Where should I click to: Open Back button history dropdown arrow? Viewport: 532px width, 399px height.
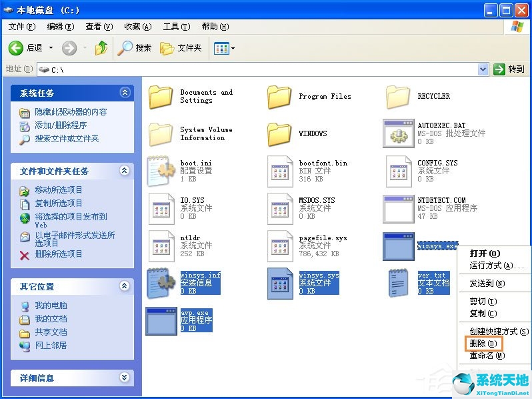[51, 48]
